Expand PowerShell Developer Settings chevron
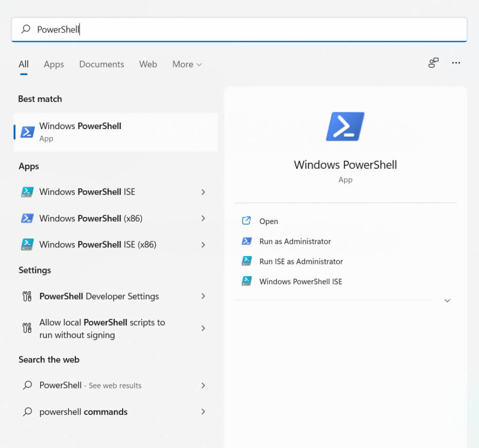The image size is (479, 448). (203, 296)
